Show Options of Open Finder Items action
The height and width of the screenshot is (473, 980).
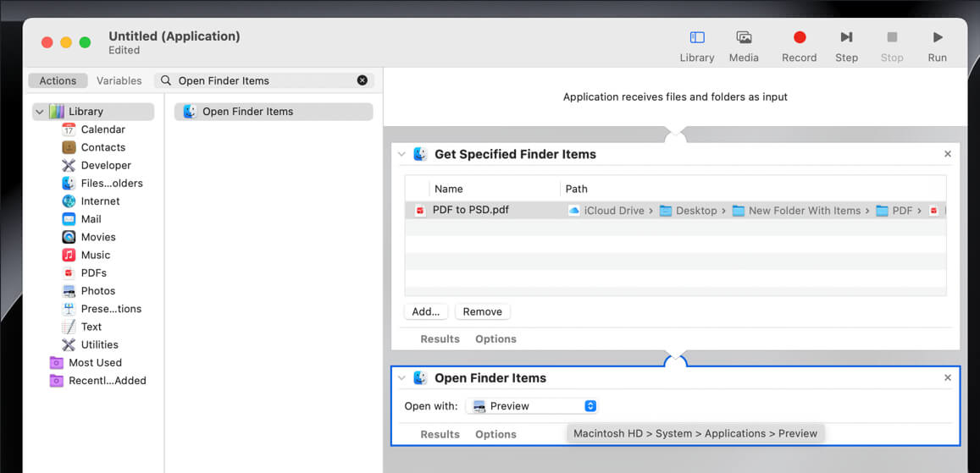(496, 434)
